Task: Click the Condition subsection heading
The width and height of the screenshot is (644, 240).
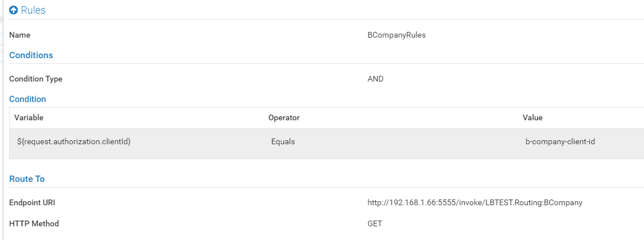Action: pyautogui.click(x=27, y=99)
